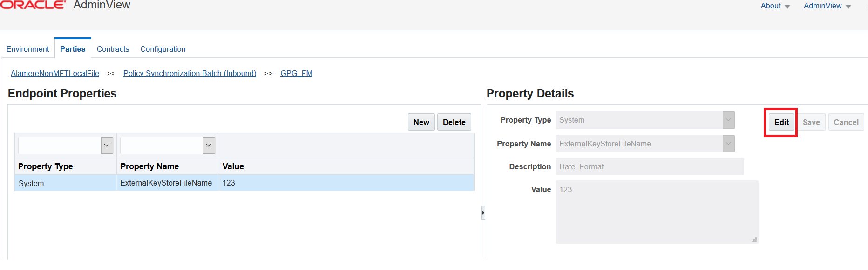The height and width of the screenshot is (270, 868).
Task: Switch to the Environment tab
Action: pyautogui.click(x=27, y=48)
